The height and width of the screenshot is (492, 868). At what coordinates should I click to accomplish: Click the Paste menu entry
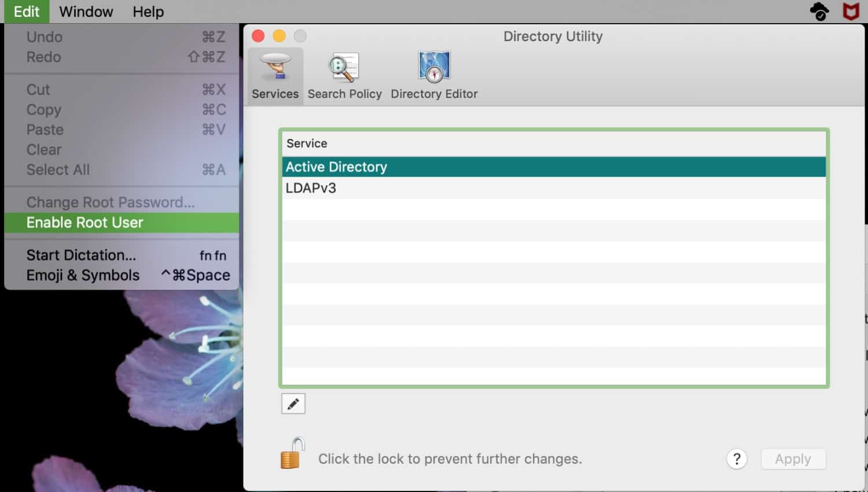(122, 130)
